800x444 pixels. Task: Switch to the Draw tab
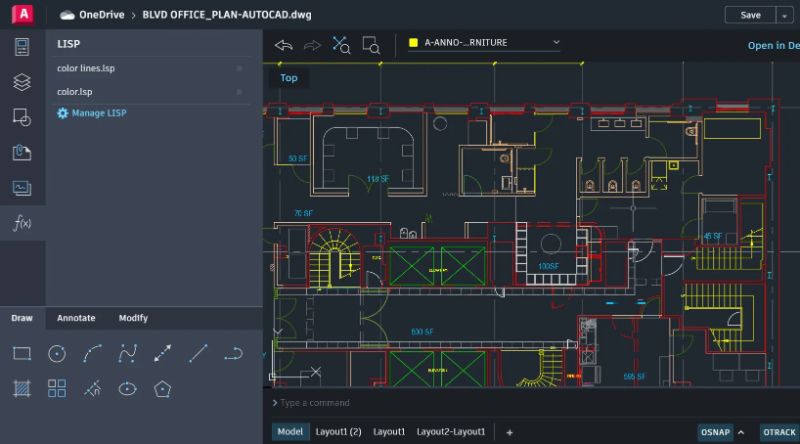[22, 318]
